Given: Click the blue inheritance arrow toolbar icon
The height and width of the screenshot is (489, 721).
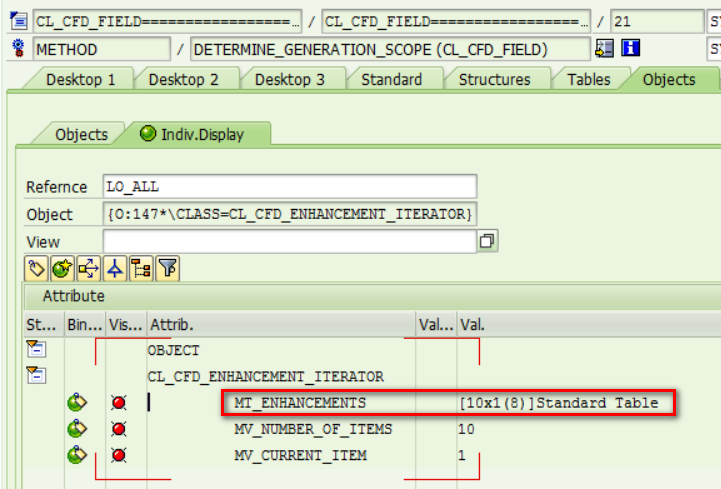Looking at the screenshot, I should pyautogui.click(x=114, y=268).
